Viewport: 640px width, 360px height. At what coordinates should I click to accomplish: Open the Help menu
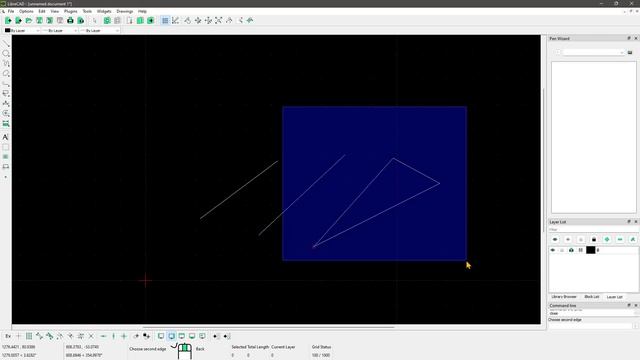(x=142, y=11)
